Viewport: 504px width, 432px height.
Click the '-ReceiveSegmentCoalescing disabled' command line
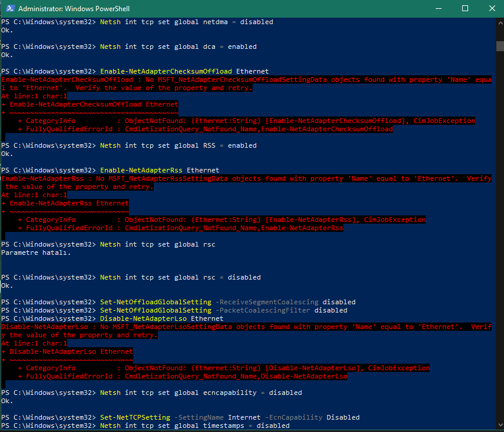pyautogui.click(x=178, y=302)
